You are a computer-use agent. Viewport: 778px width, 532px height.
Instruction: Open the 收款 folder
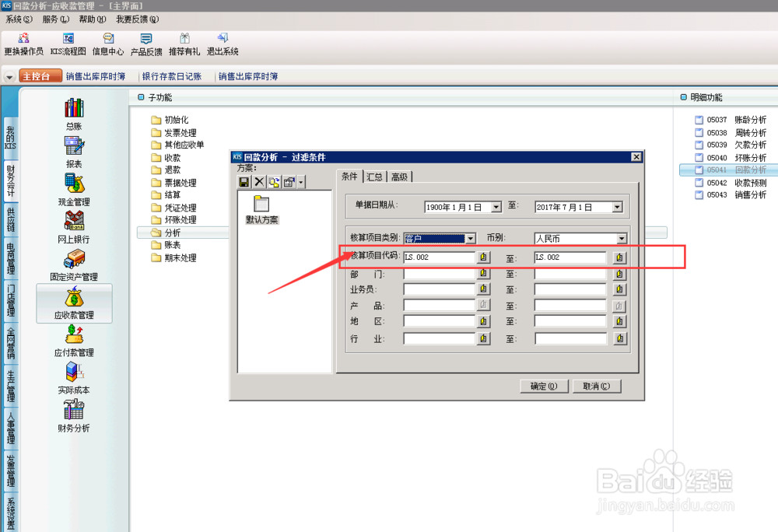166,158
